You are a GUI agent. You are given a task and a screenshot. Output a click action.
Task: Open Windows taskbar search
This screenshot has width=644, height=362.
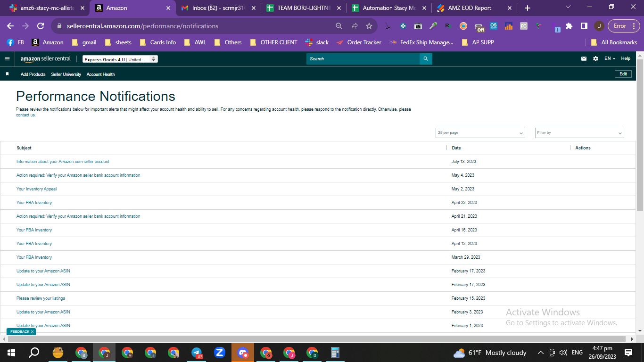[x=34, y=353]
